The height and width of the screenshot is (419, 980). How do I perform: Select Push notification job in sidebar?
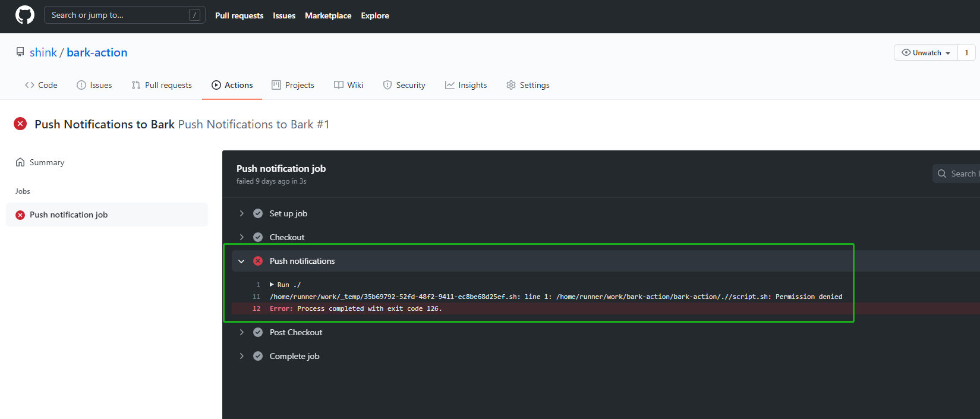click(107, 215)
